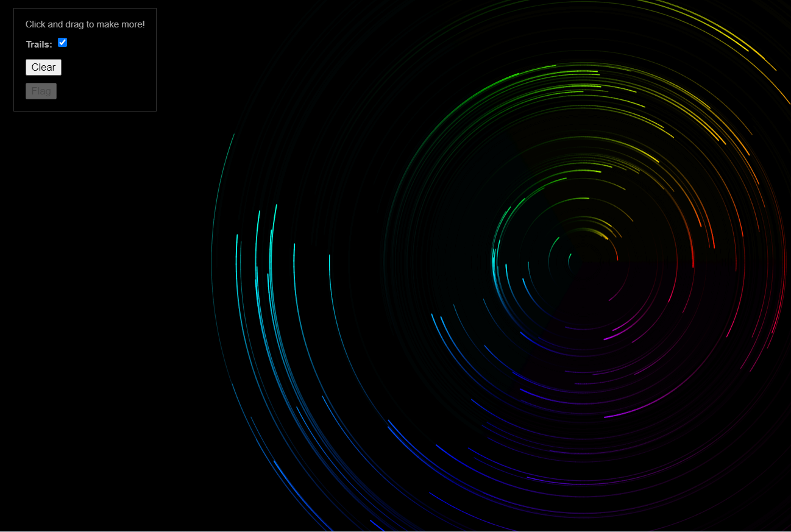The image size is (791, 532).
Task: Click the greyed-out Flag button
Action: tap(41, 91)
